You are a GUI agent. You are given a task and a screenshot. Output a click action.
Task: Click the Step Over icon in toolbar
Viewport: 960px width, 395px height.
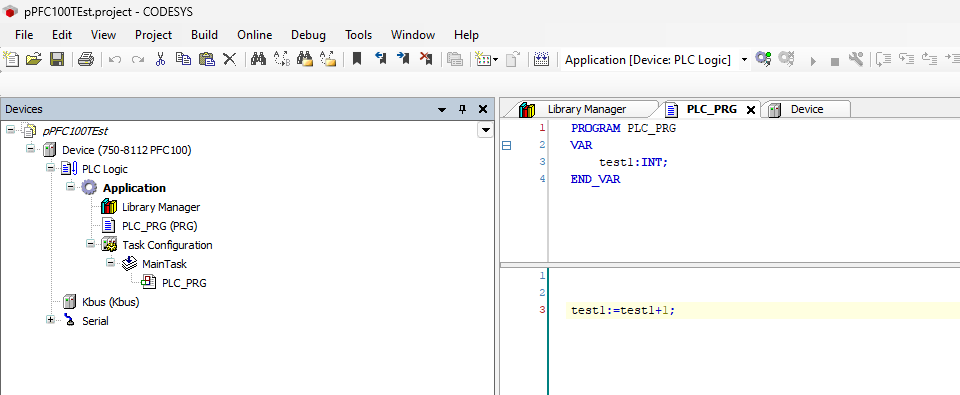883,59
